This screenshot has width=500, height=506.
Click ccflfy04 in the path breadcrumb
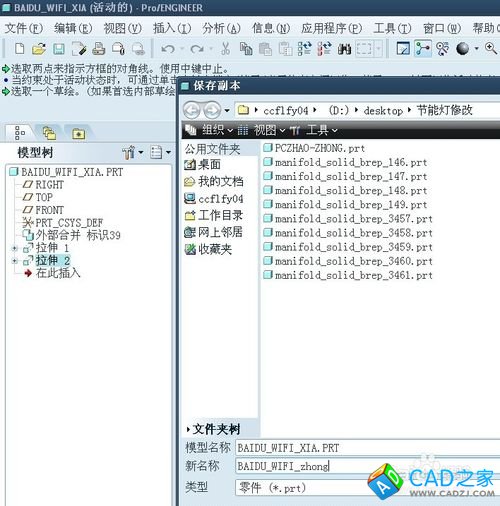click(286, 110)
